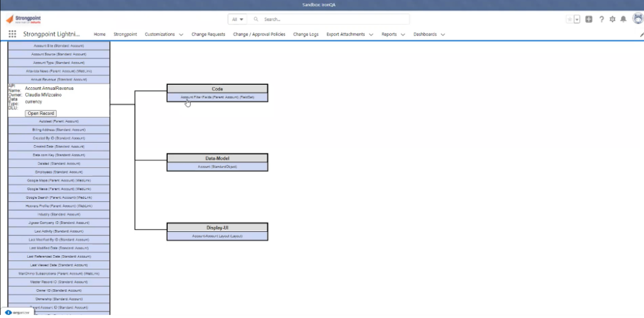Click the Open Record button
The width and height of the screenshot is (644, 318).
(x=41, y=113)
